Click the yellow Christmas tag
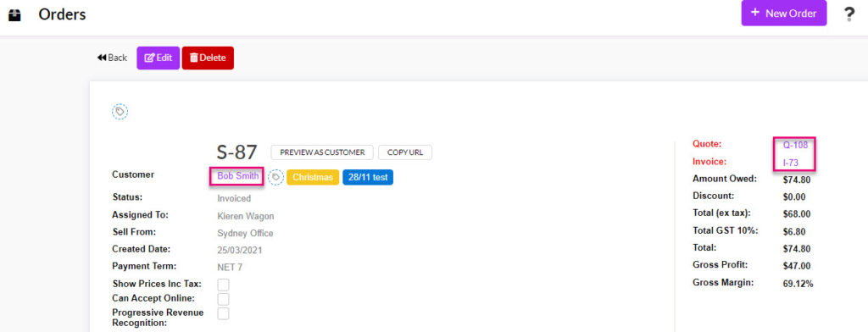The image size is (868, 332). click(313, 177)
